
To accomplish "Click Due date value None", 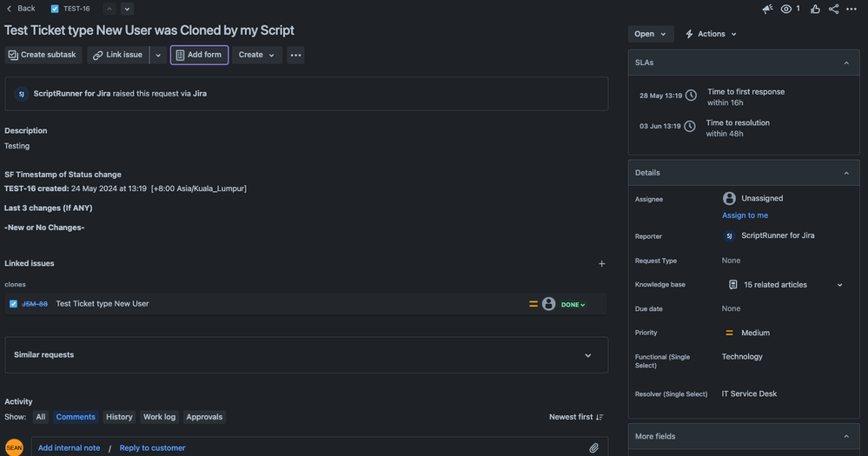I will [x=731, y=309].
